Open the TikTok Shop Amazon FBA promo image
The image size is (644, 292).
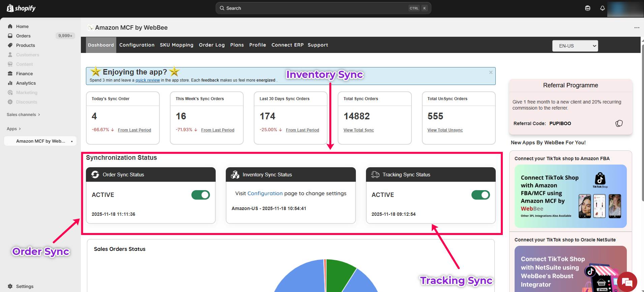click(570, 196)
